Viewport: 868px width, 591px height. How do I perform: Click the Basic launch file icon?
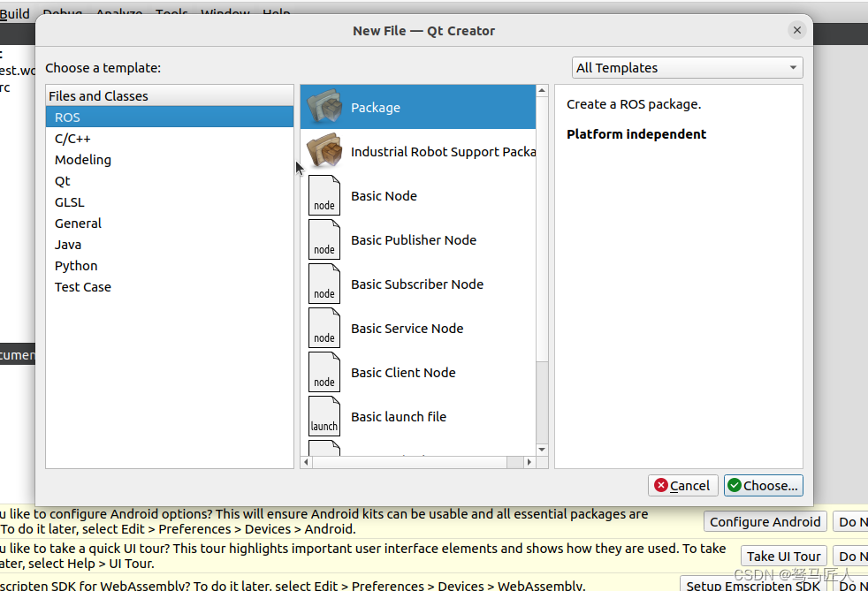click(x=324, y=417)
